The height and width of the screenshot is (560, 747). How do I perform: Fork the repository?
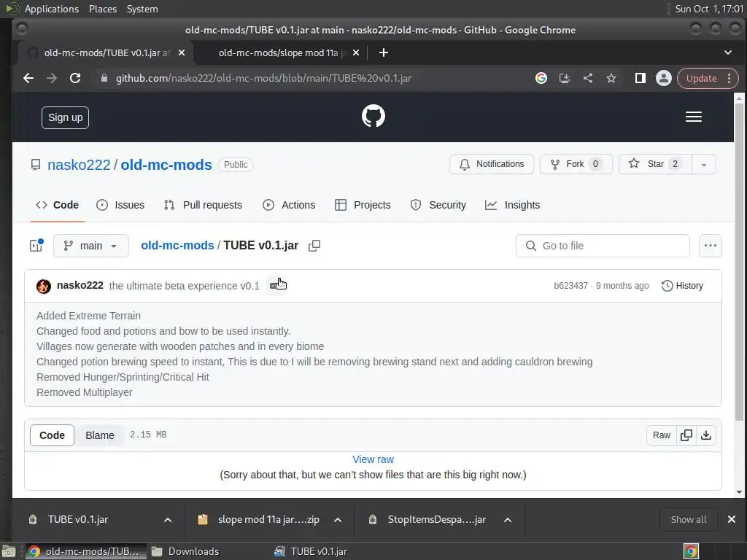pyautogui.click(x=576, y=164)
